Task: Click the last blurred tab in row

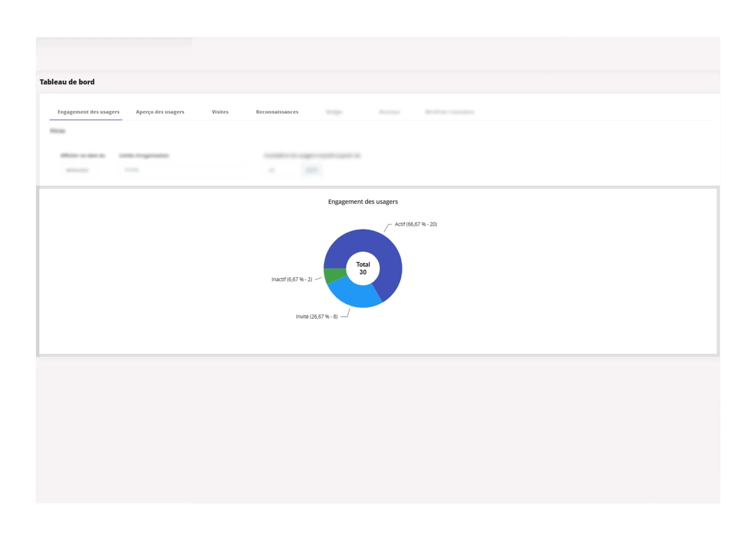Action: pos(449,112)
